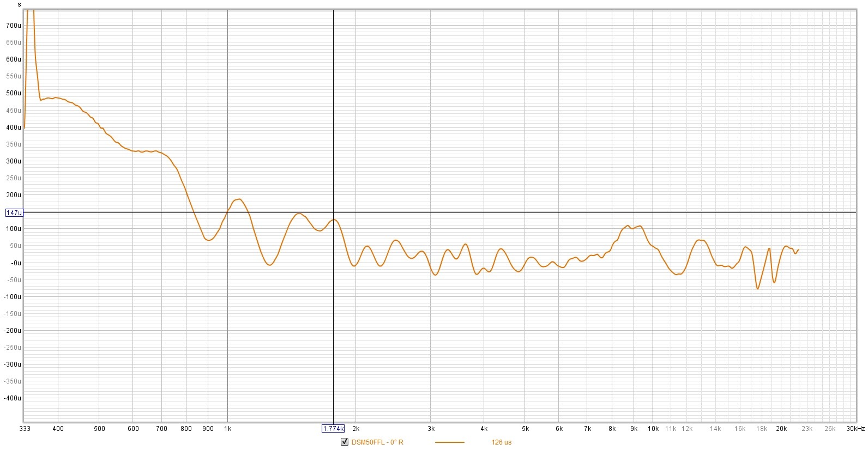Click the DSM50FFL - 0° R legend label

(377, 442)
